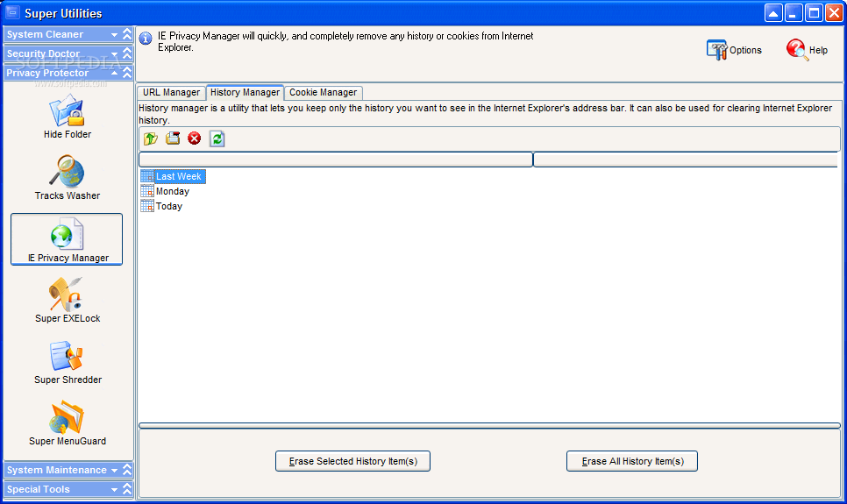The width and height of the screenshot is (847, 504).
Task: Open the Super Shredder tool
Action: 68,363
